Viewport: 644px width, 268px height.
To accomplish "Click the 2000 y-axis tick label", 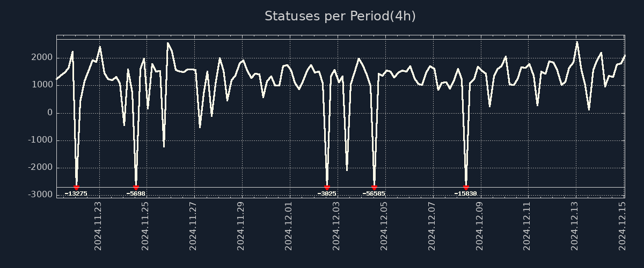I will point(42,58).
